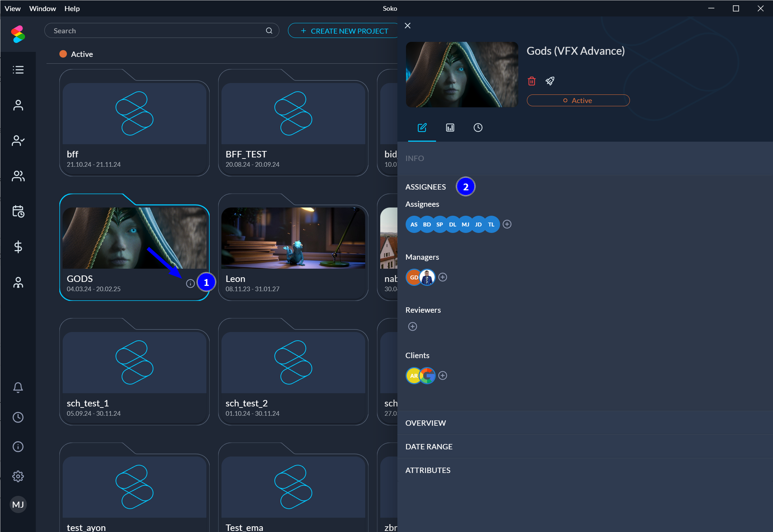The height and width of the screenshot is (532, 773).
Task: Open the Leon project thumbnail
Action: point(293,238)
